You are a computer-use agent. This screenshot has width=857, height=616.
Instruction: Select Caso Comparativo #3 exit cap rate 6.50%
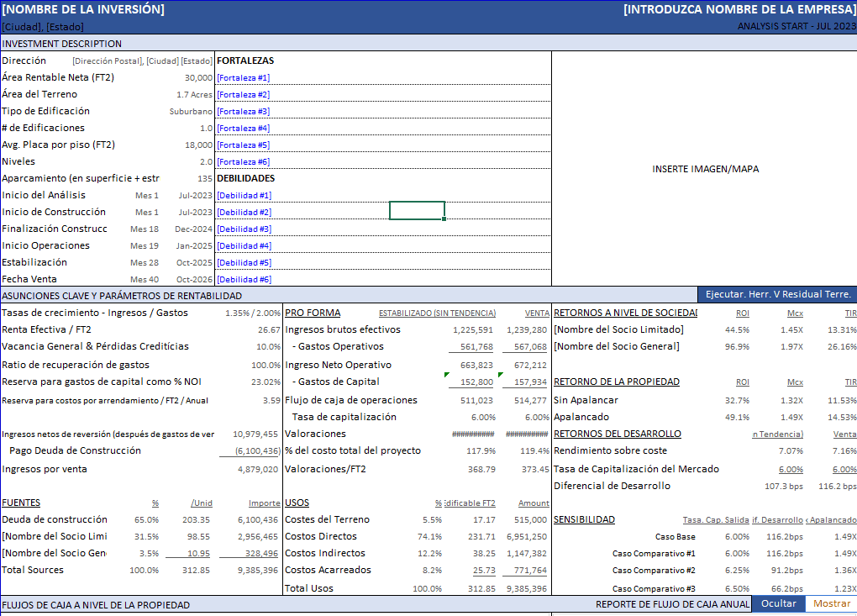click(737, 588)
